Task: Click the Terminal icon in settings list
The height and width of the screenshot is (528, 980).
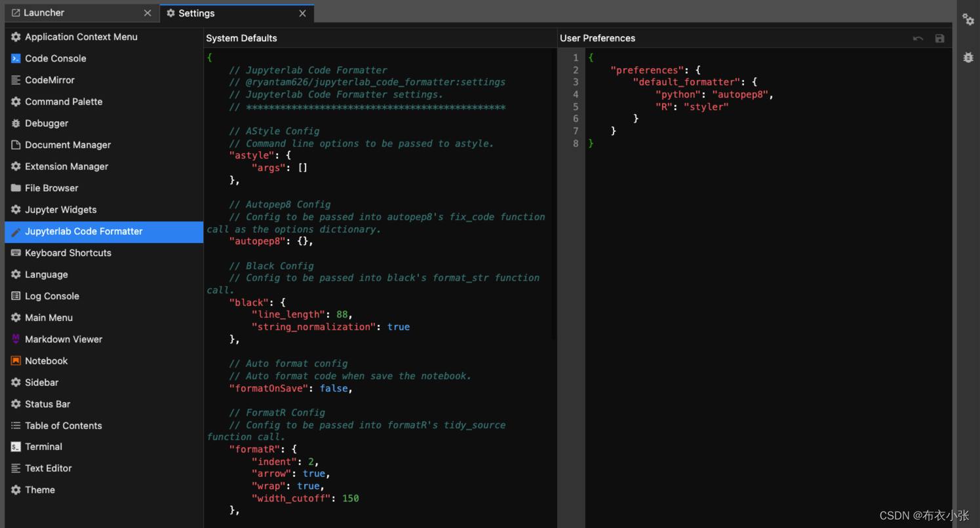Action: (16, 447)
